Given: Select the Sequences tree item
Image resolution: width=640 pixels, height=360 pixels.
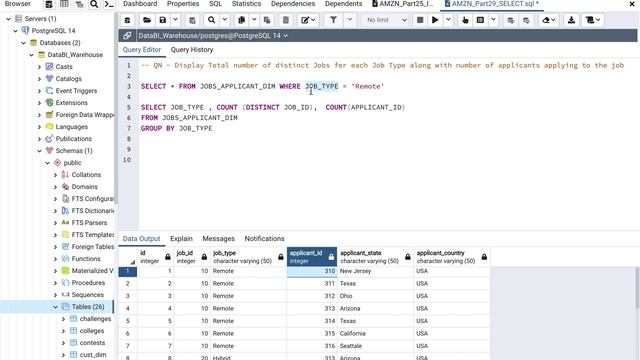Looking at the screenshot, I should [87, 295].
